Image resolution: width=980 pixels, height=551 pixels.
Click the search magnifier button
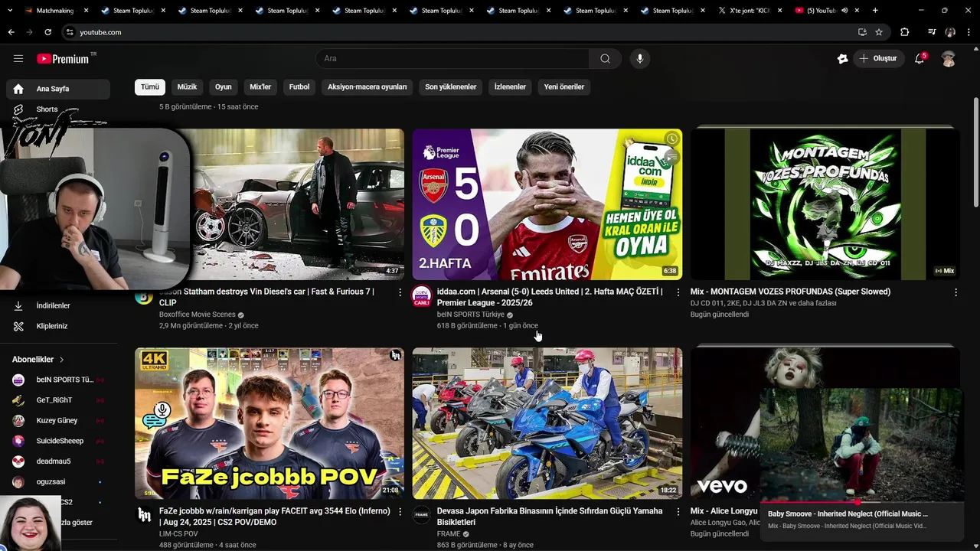click(x=605, y=58)
